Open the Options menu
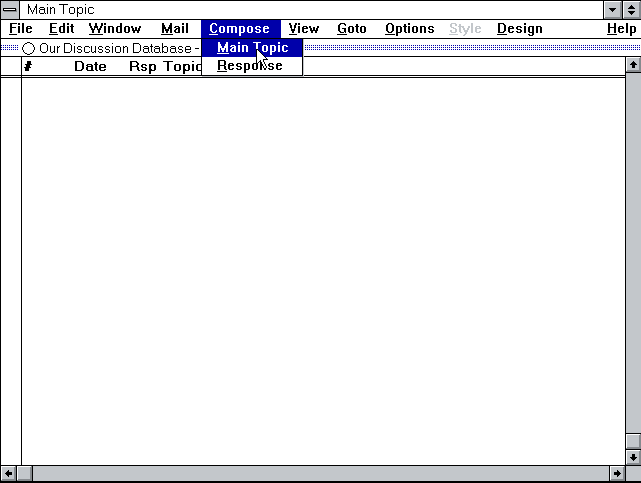Image resolution: width=641 pixels, height=483 pixels. point(409,29)
